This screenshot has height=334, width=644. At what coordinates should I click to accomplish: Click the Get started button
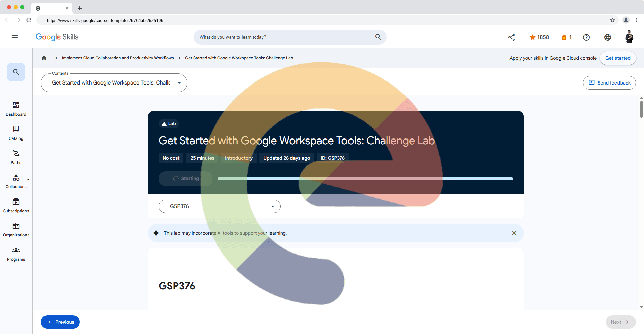click(x=618, y=58)
